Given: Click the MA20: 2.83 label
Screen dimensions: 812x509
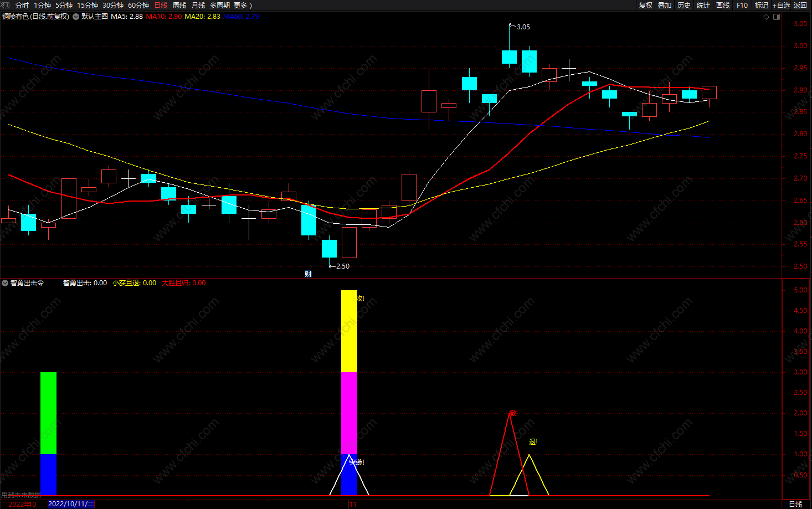Looking at the screenshot, I should click(x=202, y=17).
